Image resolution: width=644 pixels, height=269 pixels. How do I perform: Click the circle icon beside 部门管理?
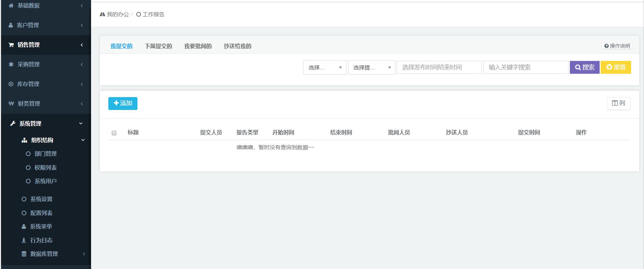pyautogui.click(x=28, y=154)
